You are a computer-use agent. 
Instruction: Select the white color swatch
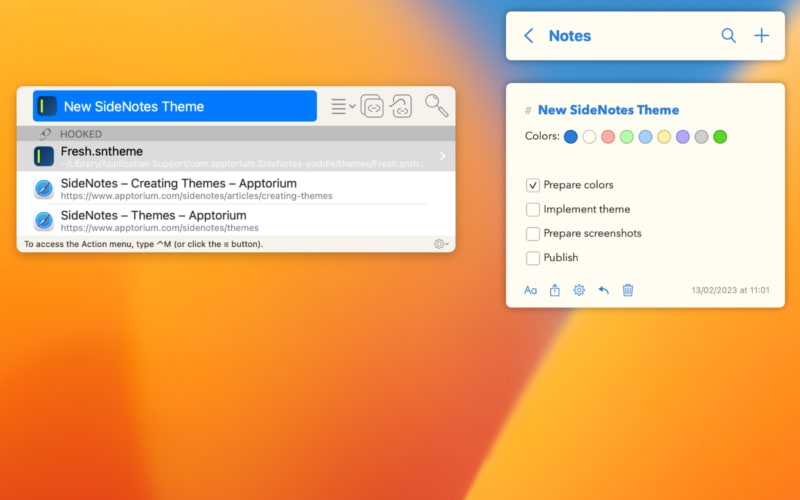(589, 137)
